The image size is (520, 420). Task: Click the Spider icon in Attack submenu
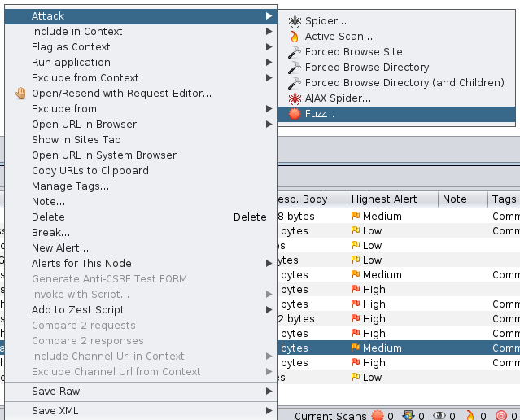click(294, 21)
